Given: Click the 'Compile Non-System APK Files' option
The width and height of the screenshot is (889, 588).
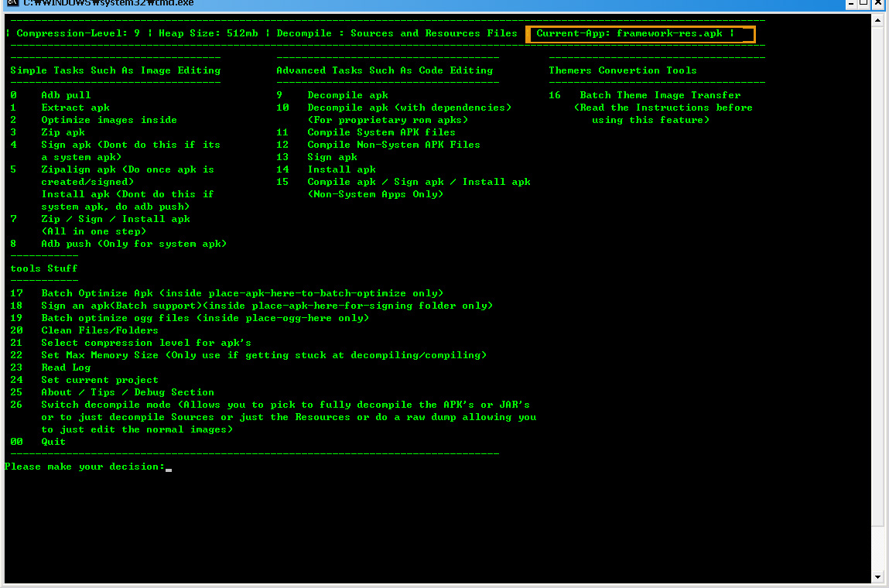Looking at the screenshot, I should point(393,145).
